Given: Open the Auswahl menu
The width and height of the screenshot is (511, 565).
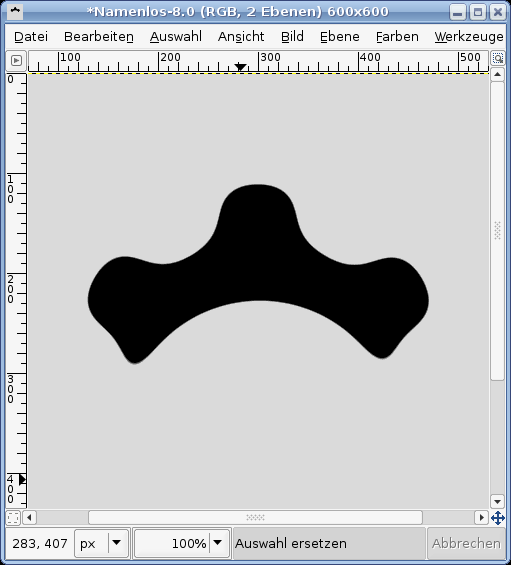Looking at the screenshot, I should pyautogui.click(x=176, y=36).
